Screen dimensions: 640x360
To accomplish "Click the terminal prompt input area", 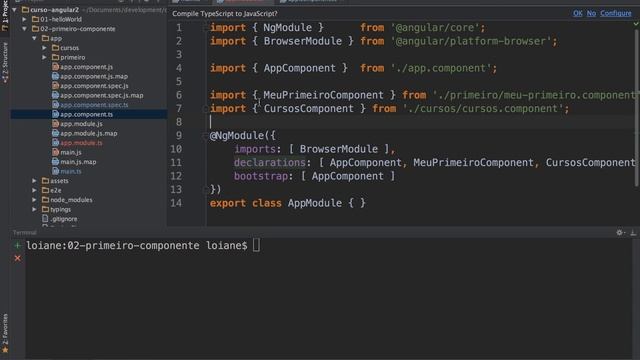I will pyautogui.click(x=256, y=245).
